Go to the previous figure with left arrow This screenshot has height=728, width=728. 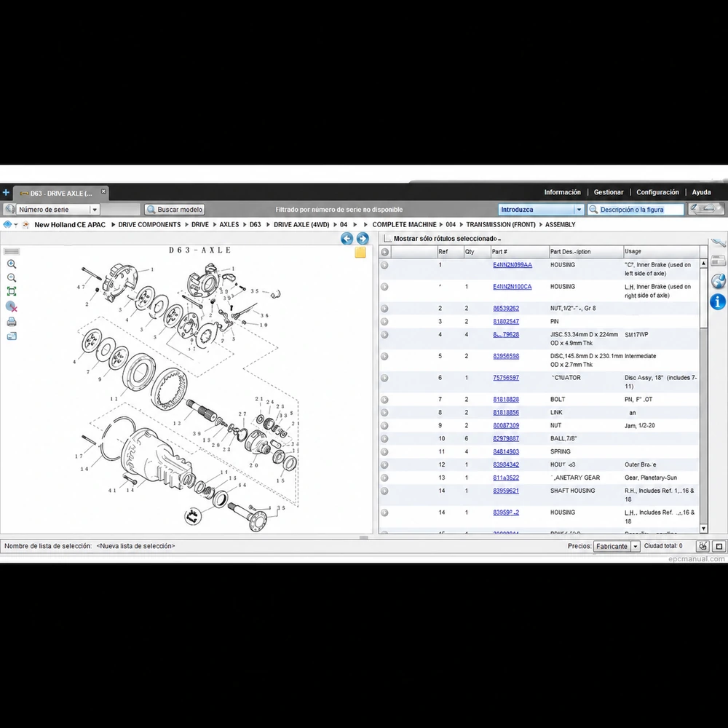point(347,239)
